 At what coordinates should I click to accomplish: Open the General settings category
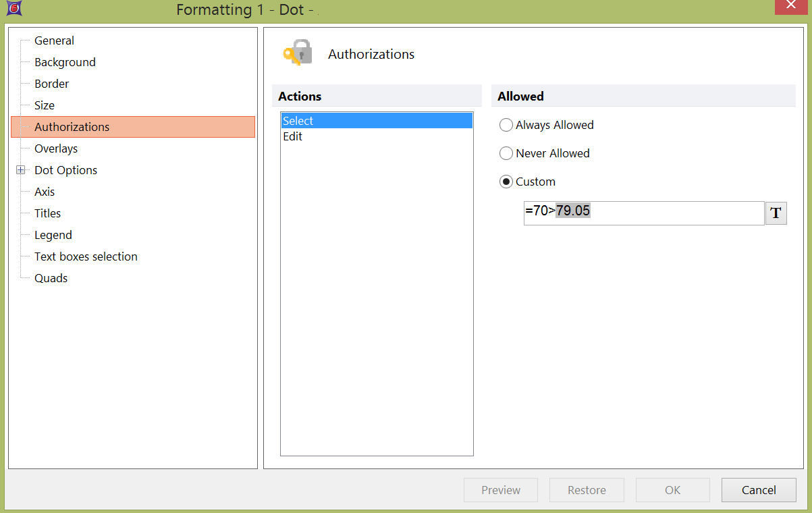point(54,40)
